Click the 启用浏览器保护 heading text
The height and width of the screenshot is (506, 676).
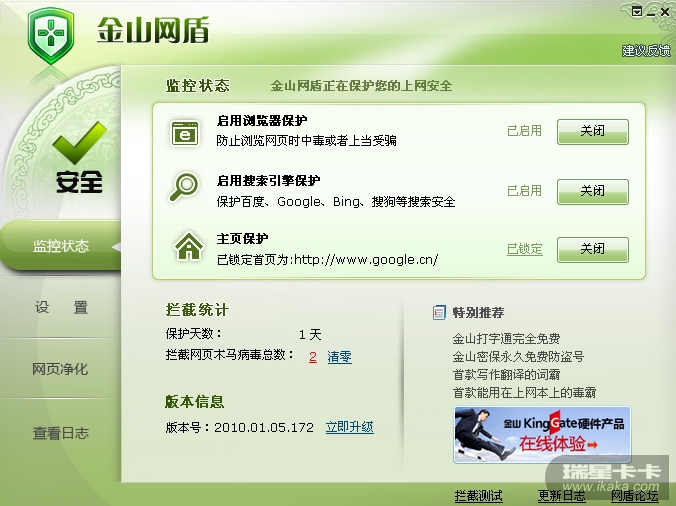[x=262, y=121]
